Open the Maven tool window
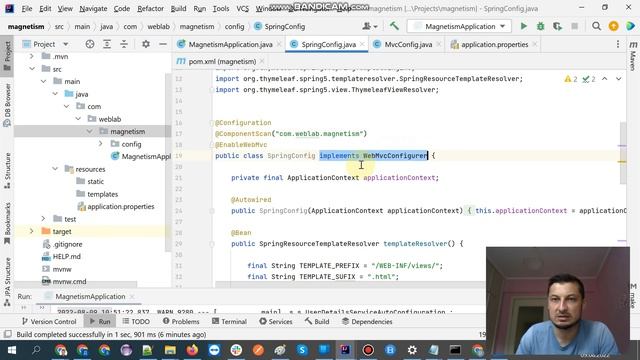Screen dimensions: 640x360 (x=633, y=56)
